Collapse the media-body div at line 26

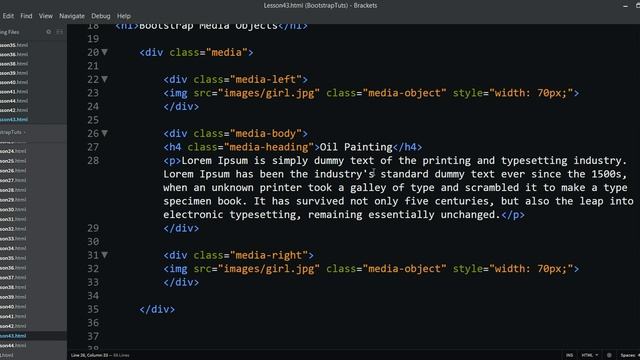coord(104,133)
